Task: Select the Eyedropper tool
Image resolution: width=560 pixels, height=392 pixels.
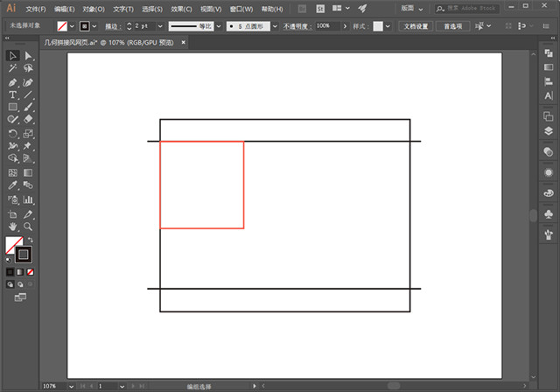Action: (13, 186)
